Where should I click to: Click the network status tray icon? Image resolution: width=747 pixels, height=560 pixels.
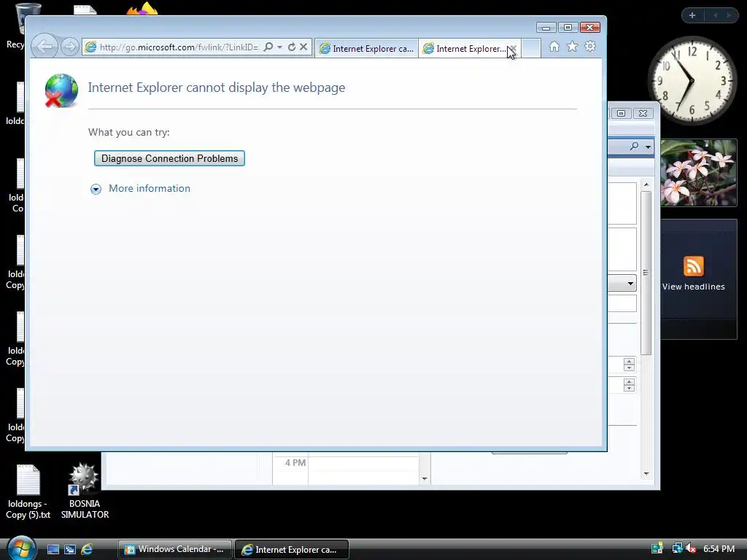coord(676,548)
